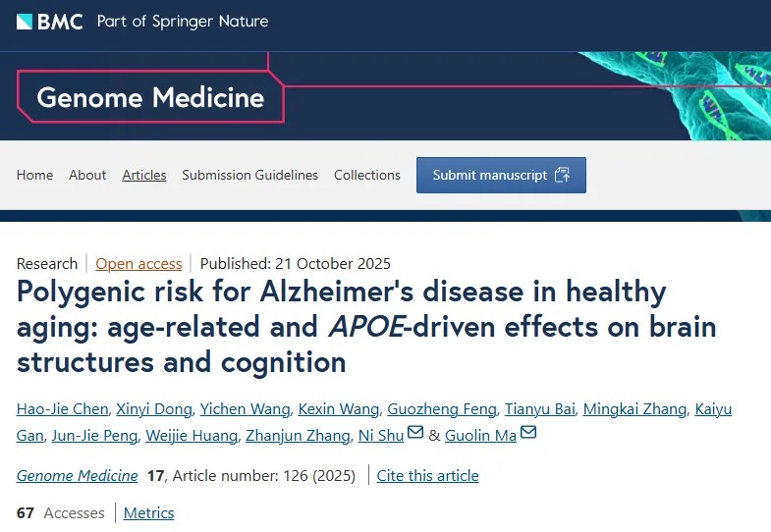Select the Articles navigation item

pos(144,175)
